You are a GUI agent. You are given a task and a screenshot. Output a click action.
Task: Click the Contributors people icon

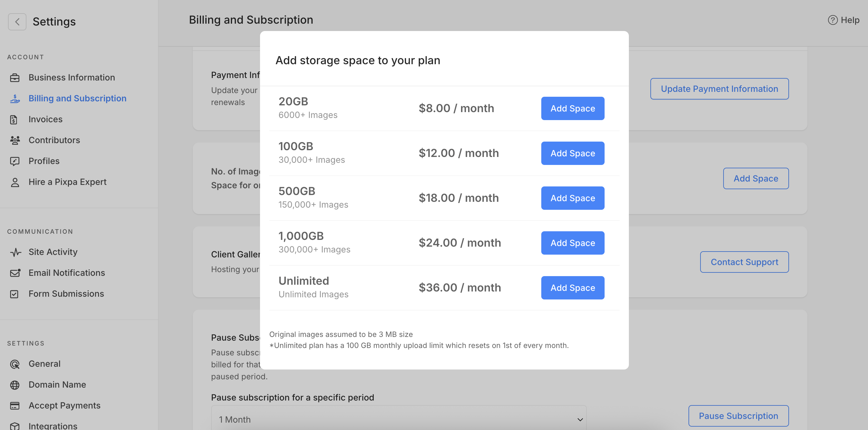15,140
